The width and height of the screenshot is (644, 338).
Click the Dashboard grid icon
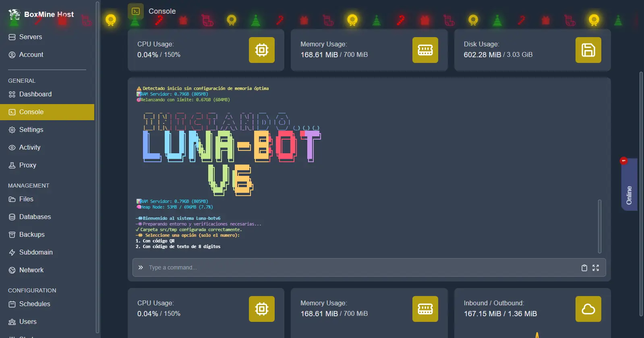(x=12, y=94)
